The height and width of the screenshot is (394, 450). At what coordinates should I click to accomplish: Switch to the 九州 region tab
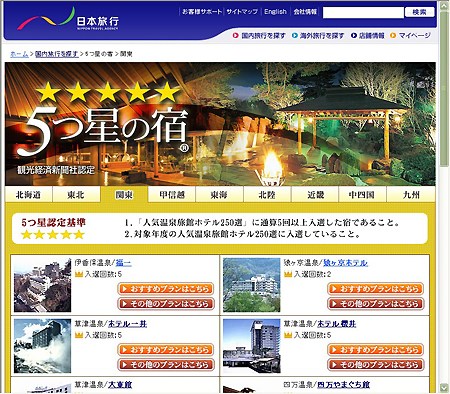click(411, 194)
